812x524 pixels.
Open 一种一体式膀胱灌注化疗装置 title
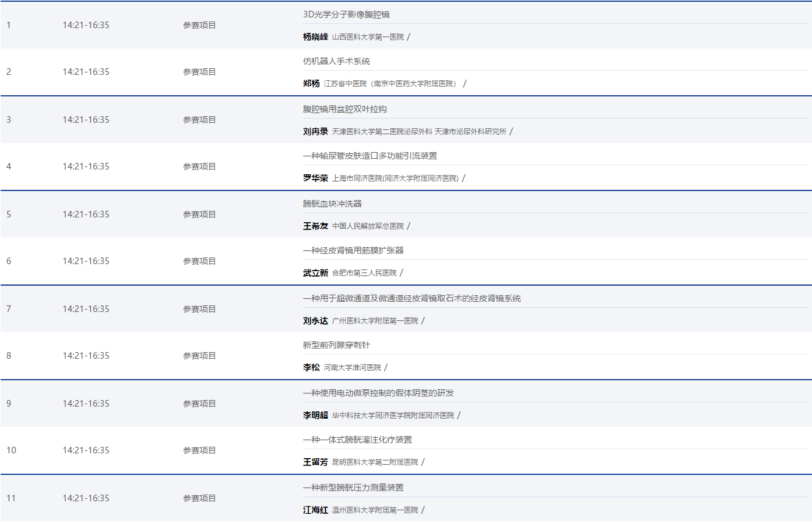[x=357, y=440]
